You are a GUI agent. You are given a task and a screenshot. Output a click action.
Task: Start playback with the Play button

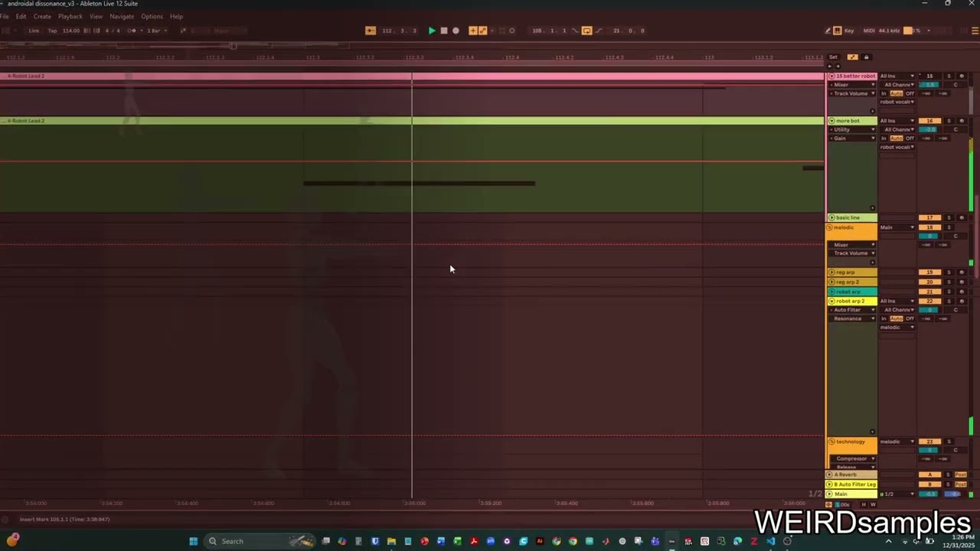pyautogui.click(x=432, y=31)
